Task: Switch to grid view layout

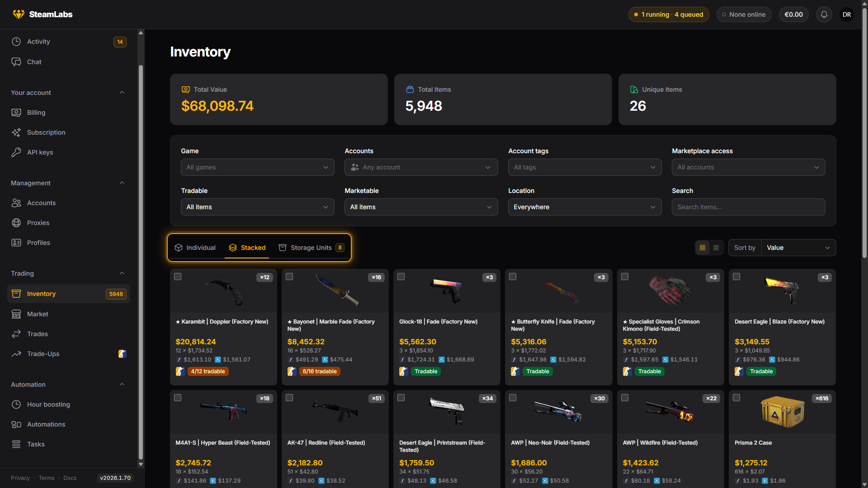Action: pos(703,248)
